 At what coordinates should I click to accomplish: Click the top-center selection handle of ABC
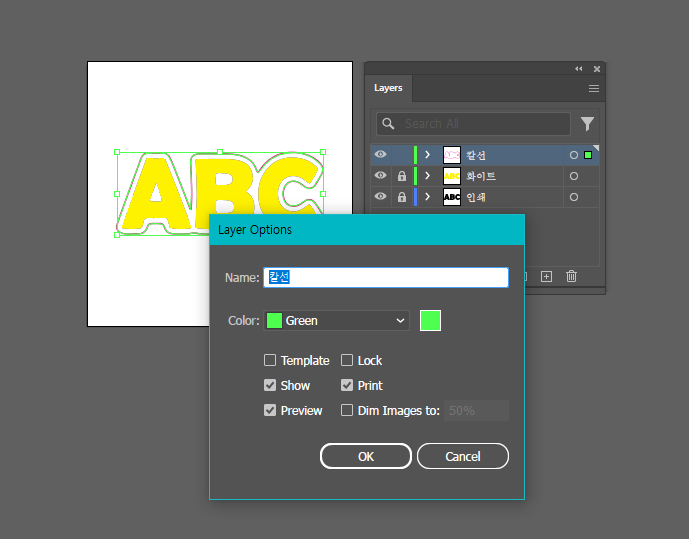click(220, 152)
